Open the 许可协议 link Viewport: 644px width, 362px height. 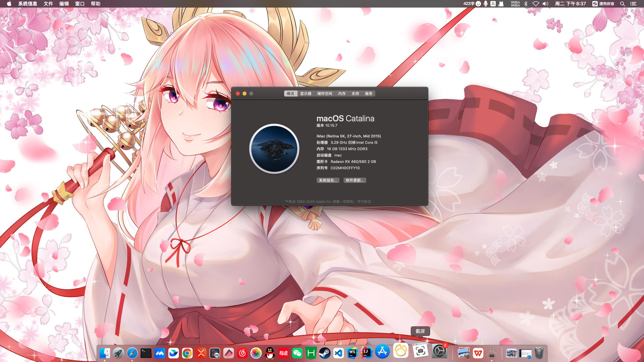point(364,201)
